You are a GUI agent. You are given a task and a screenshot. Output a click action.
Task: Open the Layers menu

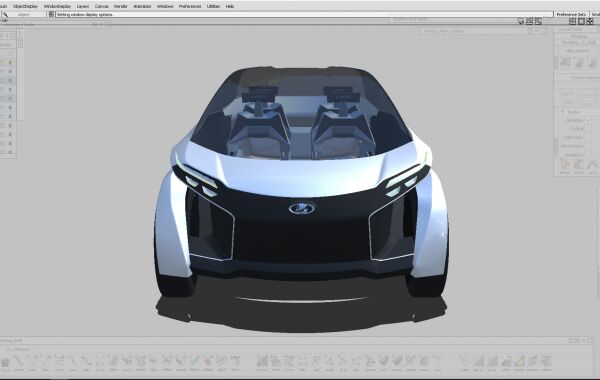tap(83, 6)
